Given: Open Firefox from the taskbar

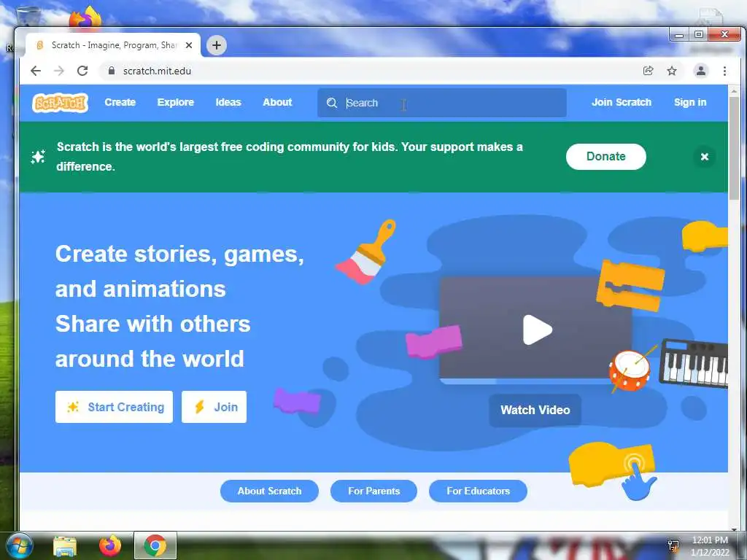Looking at the screenshot, I should pyautogui.click(x=110, y=545).
